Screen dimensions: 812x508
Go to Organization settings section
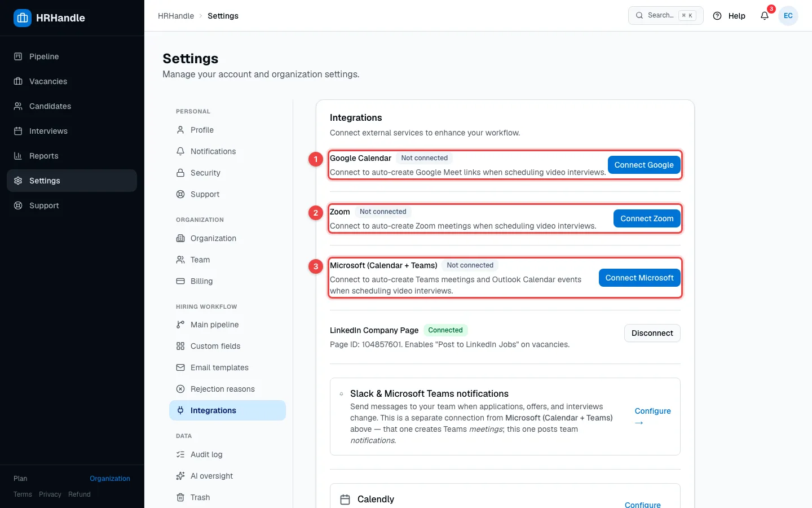pos(227,238)
